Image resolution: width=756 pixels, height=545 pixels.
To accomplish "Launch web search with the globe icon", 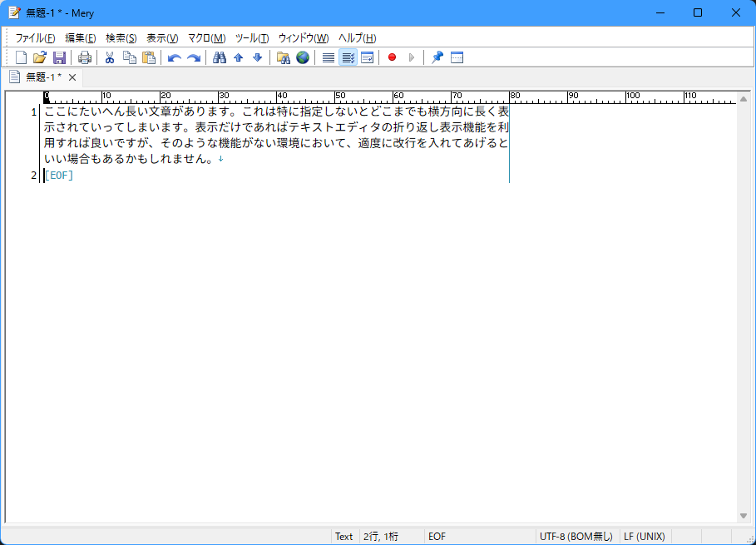I will pyautogui.click(x=301, y=57).
